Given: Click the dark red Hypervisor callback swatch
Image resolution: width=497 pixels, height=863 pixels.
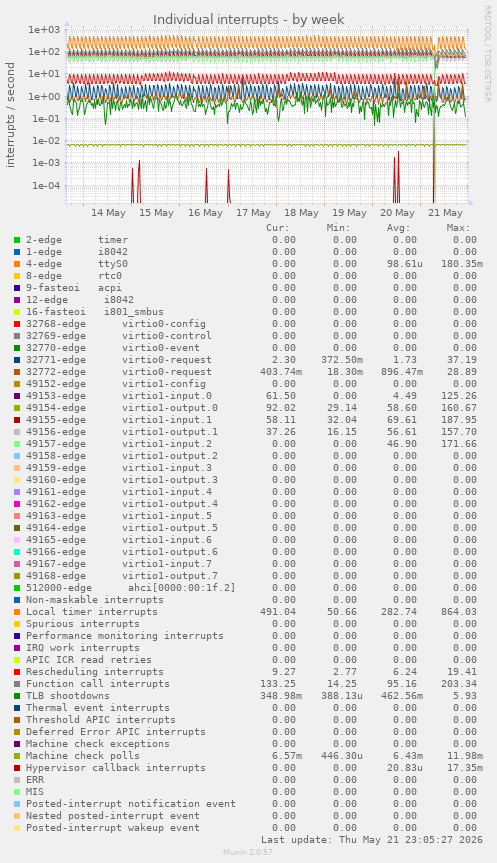Looking at the screenshot, I should [17, 768].
